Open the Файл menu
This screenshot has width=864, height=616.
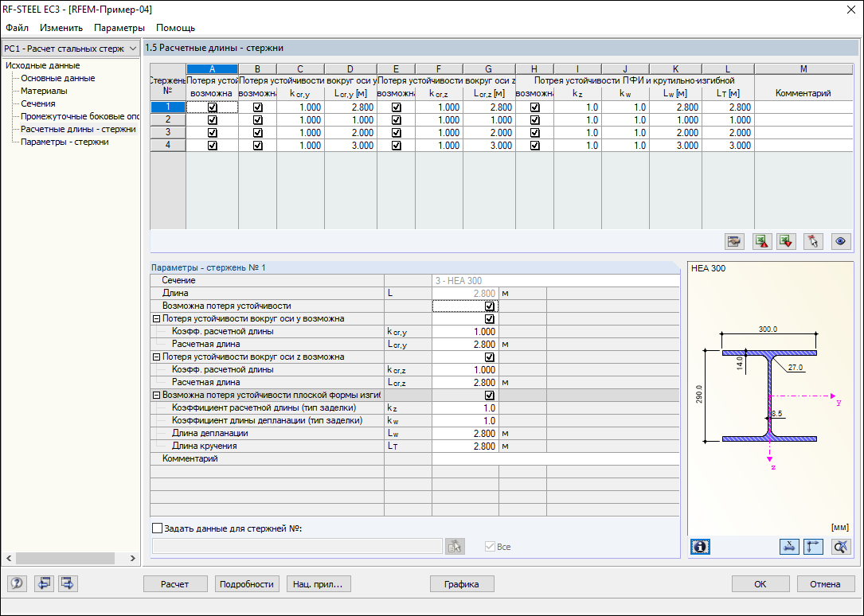click(x=17, y=28)
